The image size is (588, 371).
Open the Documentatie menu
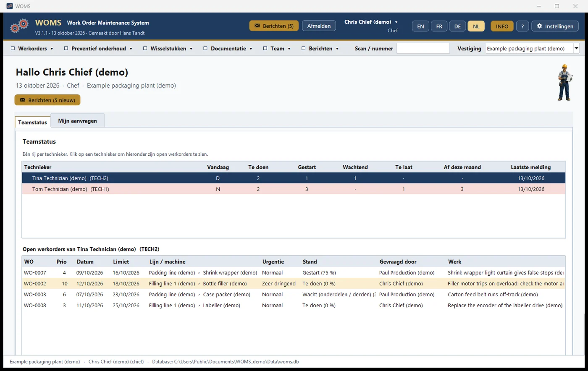[x=228, y=49]
